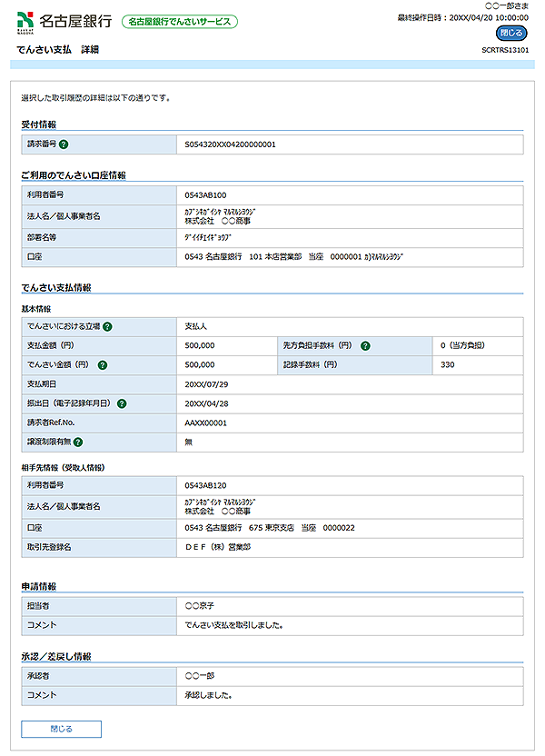The height and width of the screenshot is (756, 545).
Task: Show help for 先方負担手数料（円）
Action: point(365,345)
